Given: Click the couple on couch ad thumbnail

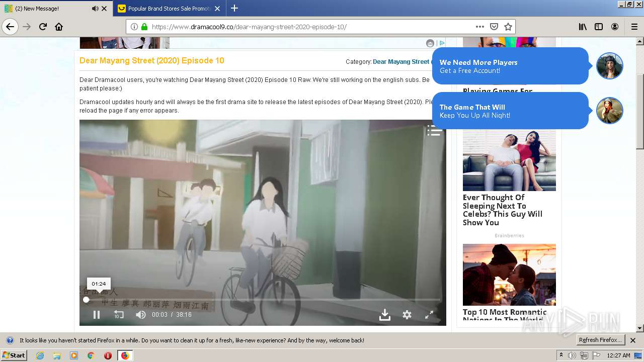Looking at the screenshot, I should 509,160.
